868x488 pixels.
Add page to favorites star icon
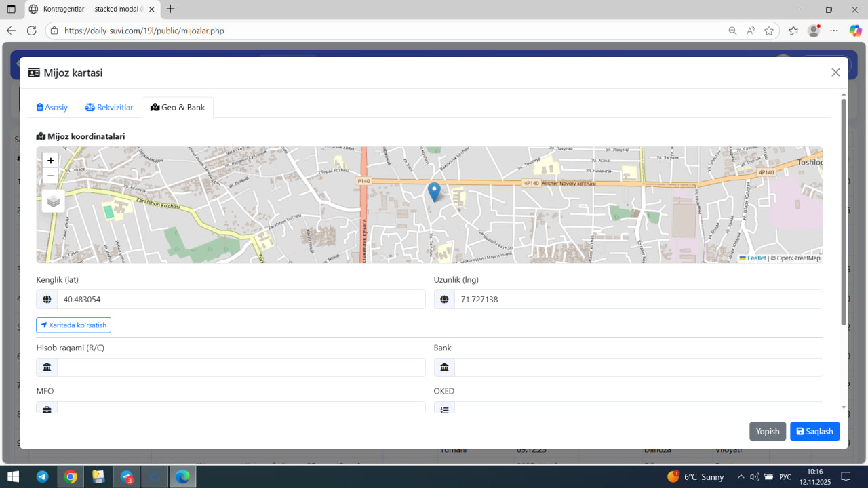pyautogui.click(x=769, y=30)
